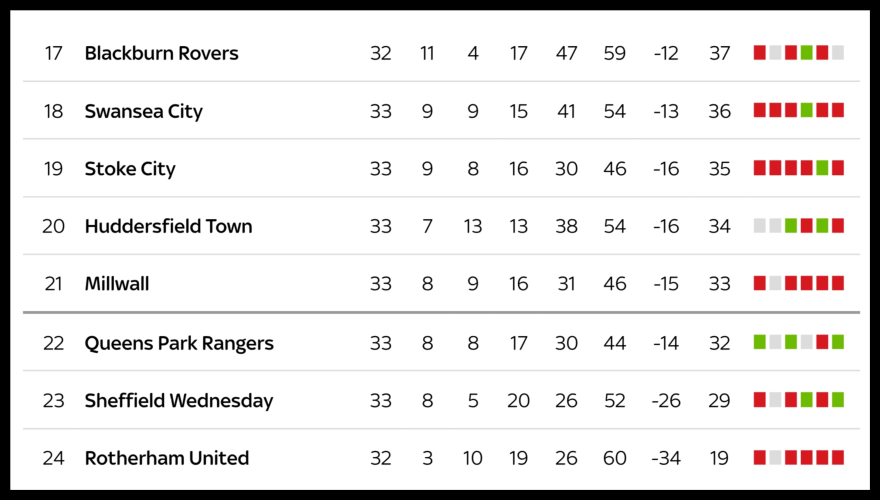Select the Stoke City team name
The height and width of the screenshot is (500, 880).
click(x=130, y=168)
